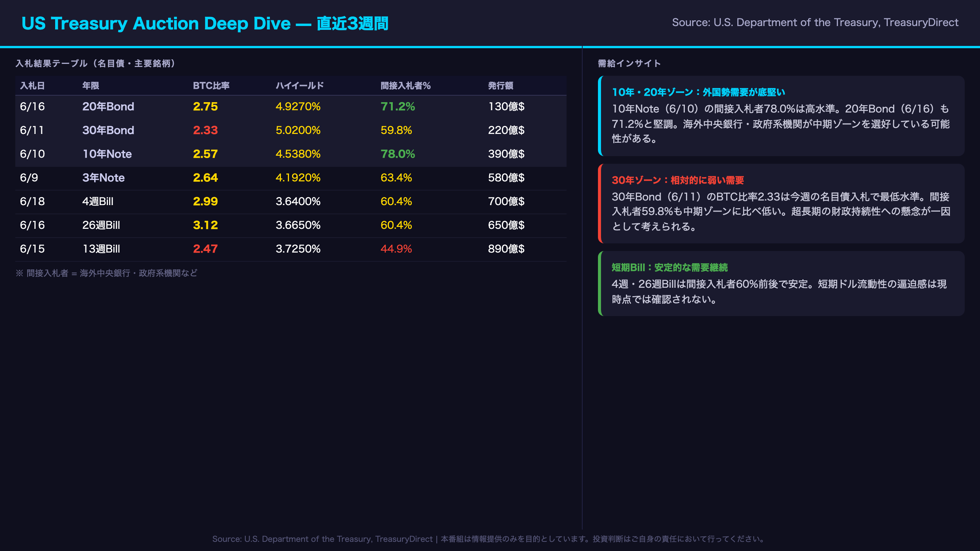Click the '3年Note' cell

click(103, 178)
